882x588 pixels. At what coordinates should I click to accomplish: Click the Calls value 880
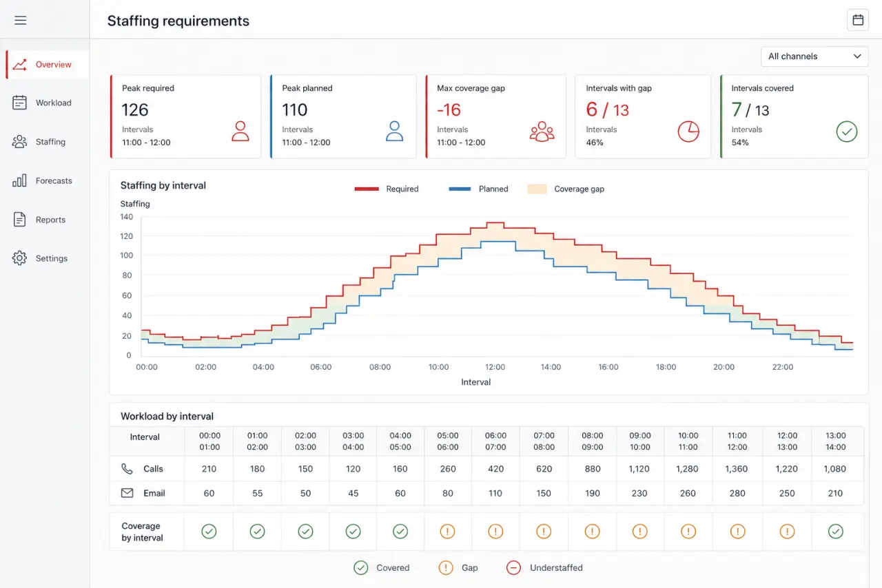point(592,469)
